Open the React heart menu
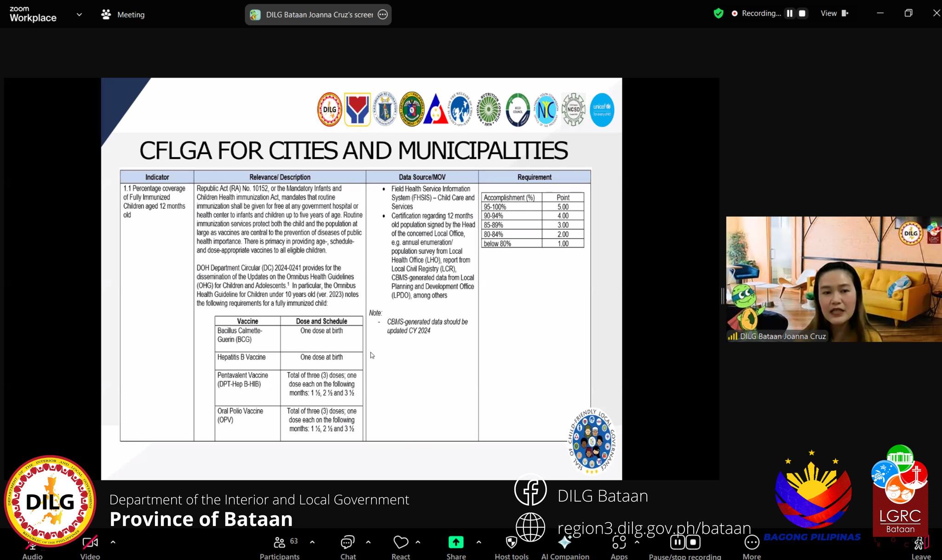The image size is (942, 560). tap(401, 547)
